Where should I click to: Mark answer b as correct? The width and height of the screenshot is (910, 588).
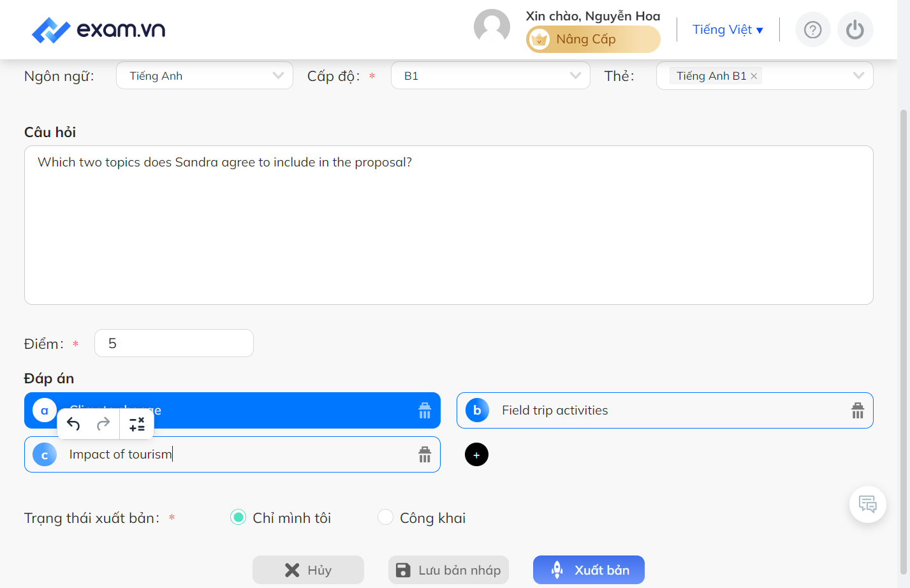click(477, 411)
